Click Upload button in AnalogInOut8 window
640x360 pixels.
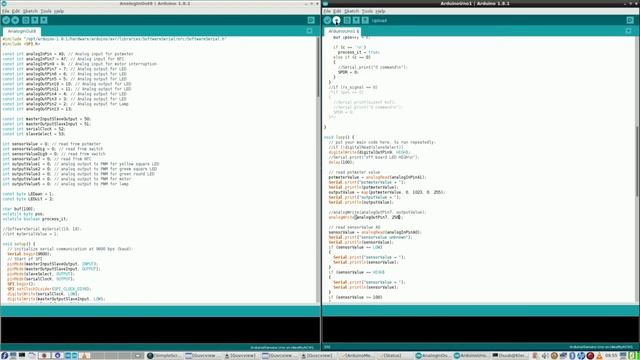(x=15, y=20)
